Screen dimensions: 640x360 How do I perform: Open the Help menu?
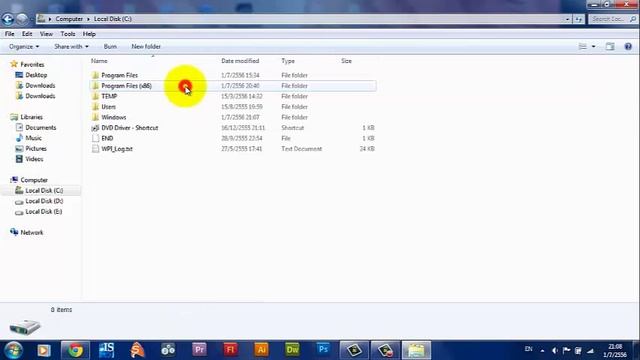point(89,34)
